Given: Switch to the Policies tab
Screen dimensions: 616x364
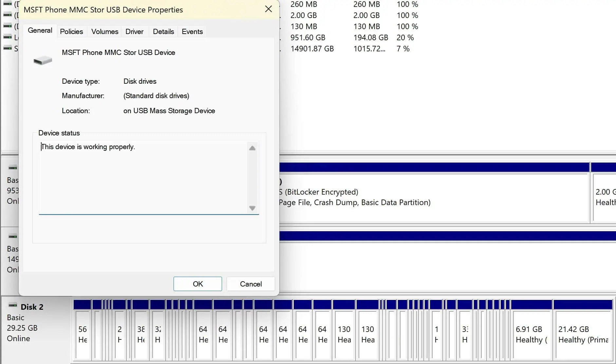Looking at the screenshot, I should tap(71, 32).
